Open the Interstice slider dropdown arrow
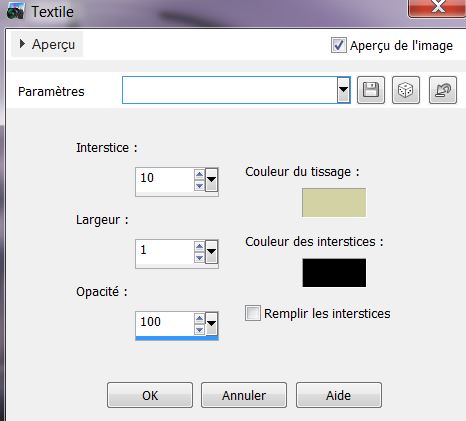The image size is (466, 421). click(212, 180)
